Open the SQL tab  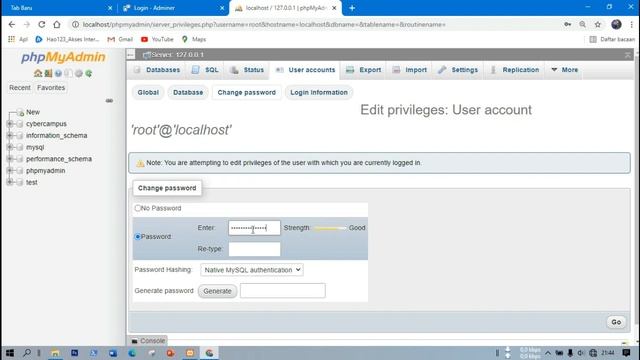[205, 70]
